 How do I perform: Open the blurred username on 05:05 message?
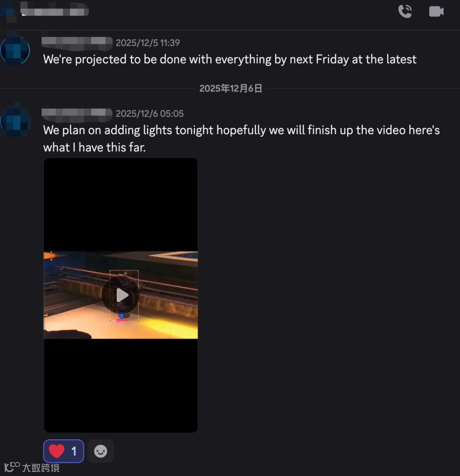coord(77,114)
